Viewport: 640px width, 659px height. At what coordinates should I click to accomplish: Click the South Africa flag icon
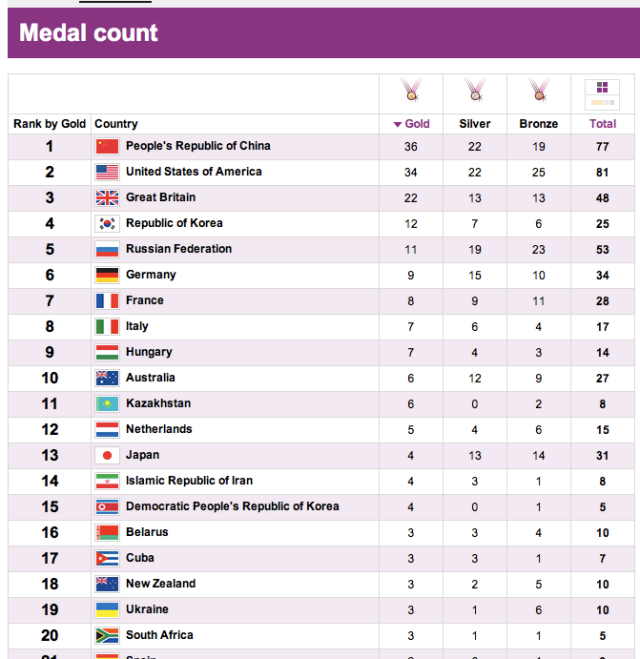(107, 635)
